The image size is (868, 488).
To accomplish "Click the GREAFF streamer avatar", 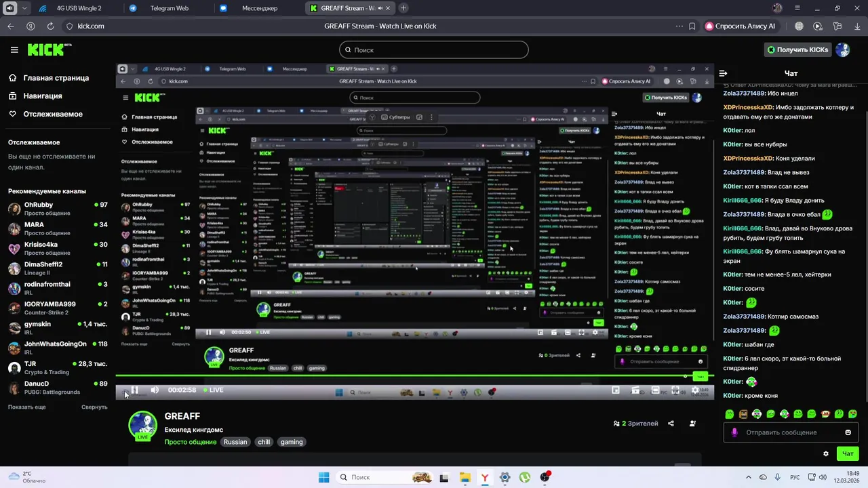I will coord(142,426).
